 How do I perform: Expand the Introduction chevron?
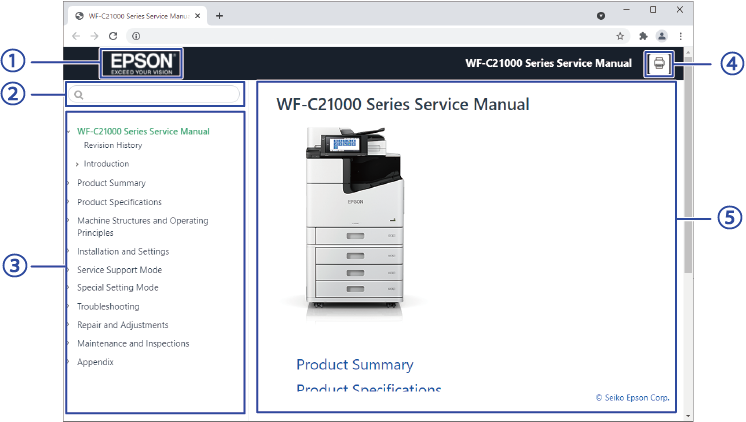77,164
